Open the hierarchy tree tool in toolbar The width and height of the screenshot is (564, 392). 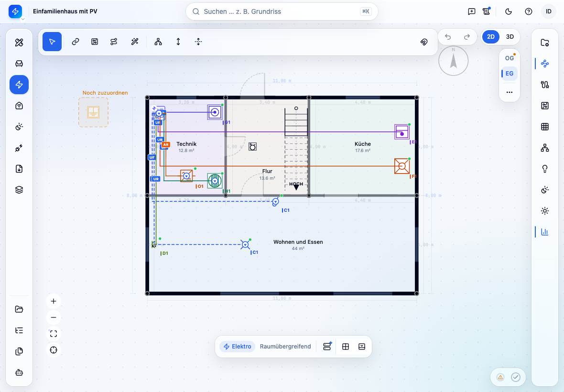(x=158, y=42)
